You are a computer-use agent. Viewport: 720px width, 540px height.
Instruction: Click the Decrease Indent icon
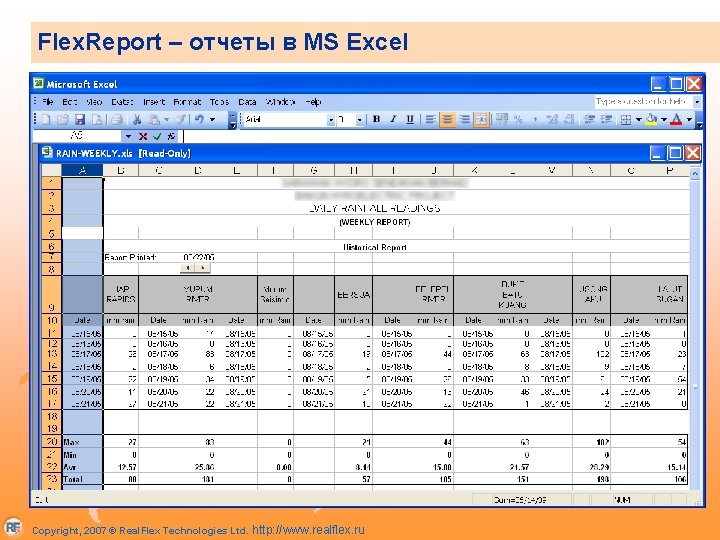click(590, 119)
